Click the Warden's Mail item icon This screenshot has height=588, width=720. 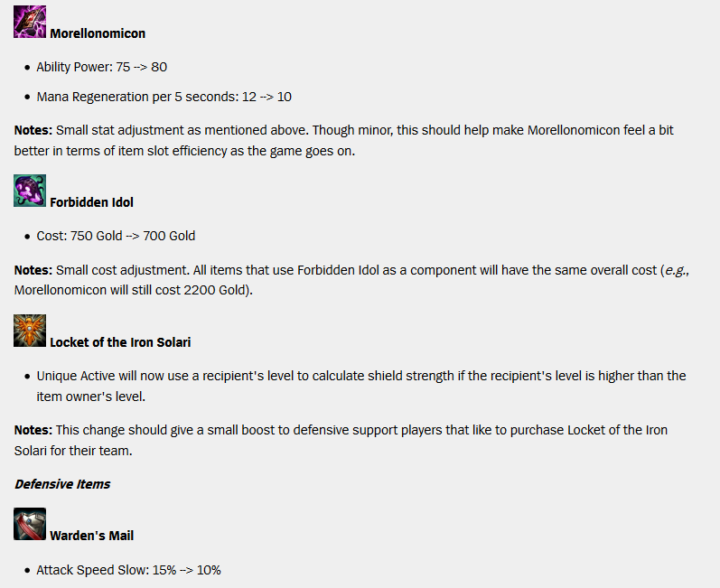[30, 524]
